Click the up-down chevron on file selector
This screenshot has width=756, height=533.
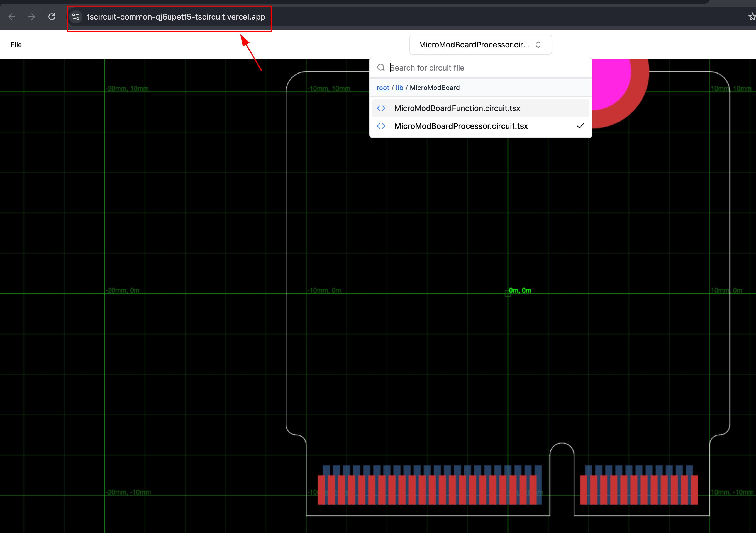[x=538, y=45]
